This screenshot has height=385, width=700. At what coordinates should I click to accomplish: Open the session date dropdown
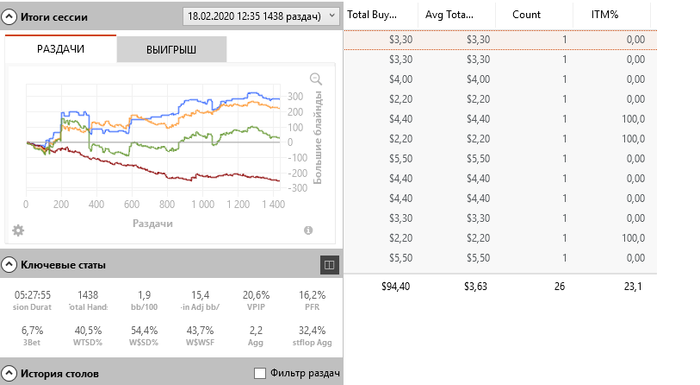[260, 16]
